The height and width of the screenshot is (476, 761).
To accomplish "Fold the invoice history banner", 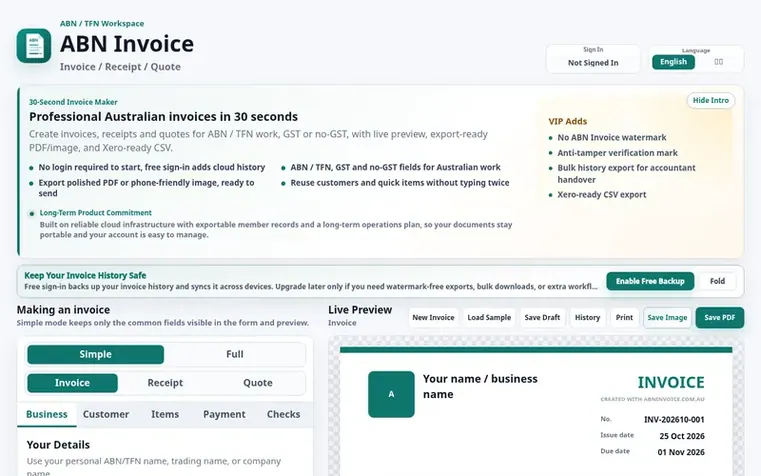I will click(x=717, y=281).
